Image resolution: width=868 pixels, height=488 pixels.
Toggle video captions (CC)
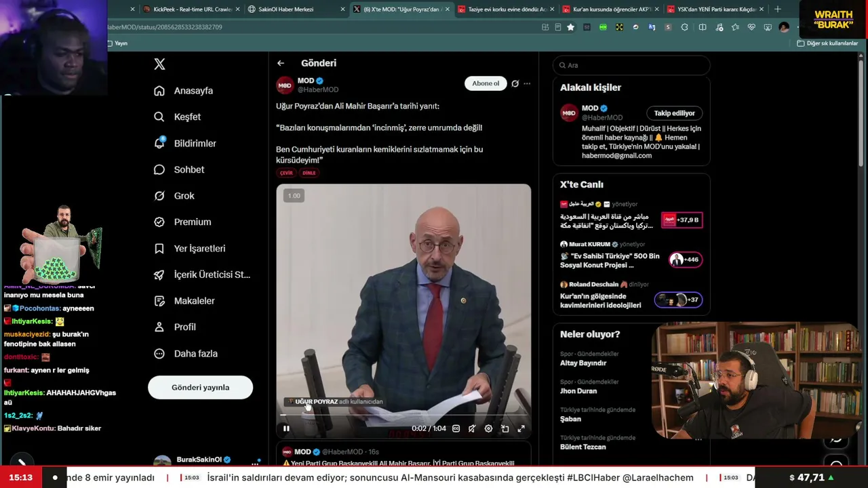(x=456, y=428)
